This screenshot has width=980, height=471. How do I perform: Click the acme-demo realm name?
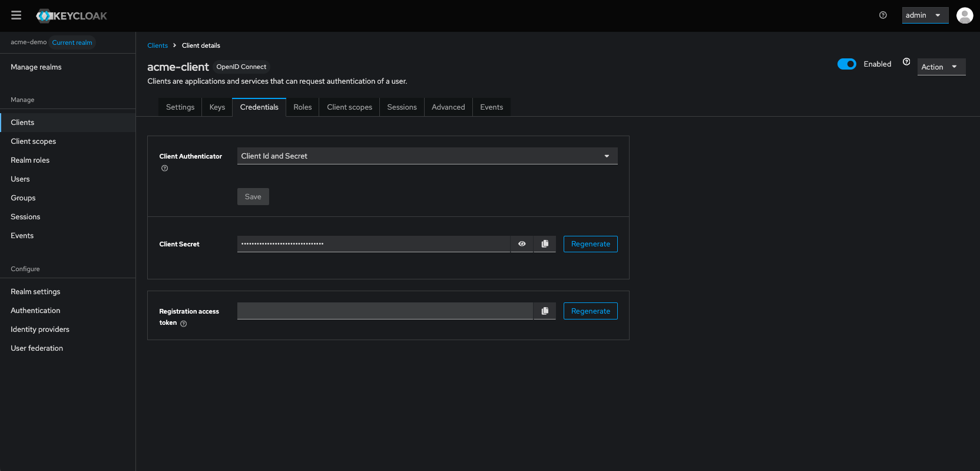[x=28, y=42]
